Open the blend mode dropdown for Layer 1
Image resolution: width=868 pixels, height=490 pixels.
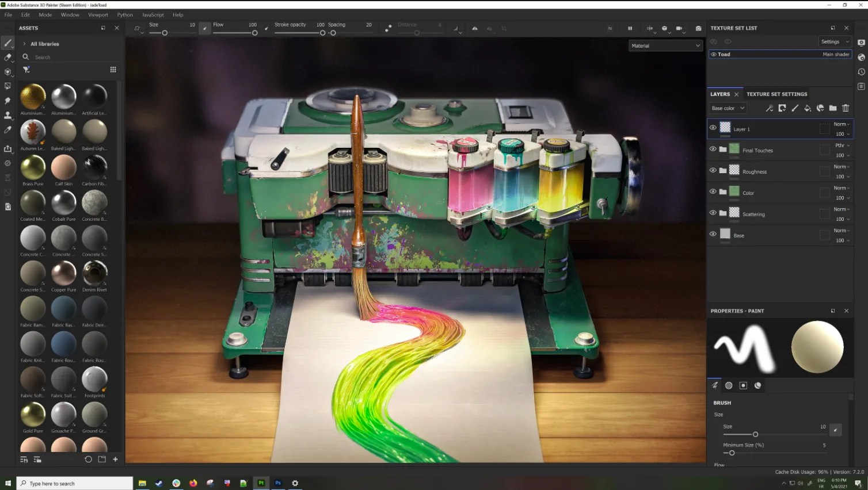[841, 124]
